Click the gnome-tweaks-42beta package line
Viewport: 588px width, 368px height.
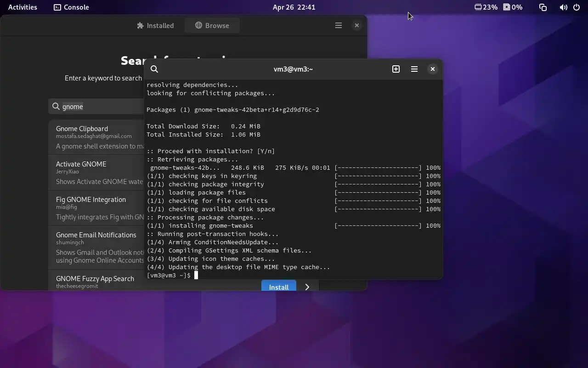click(233, 109)
